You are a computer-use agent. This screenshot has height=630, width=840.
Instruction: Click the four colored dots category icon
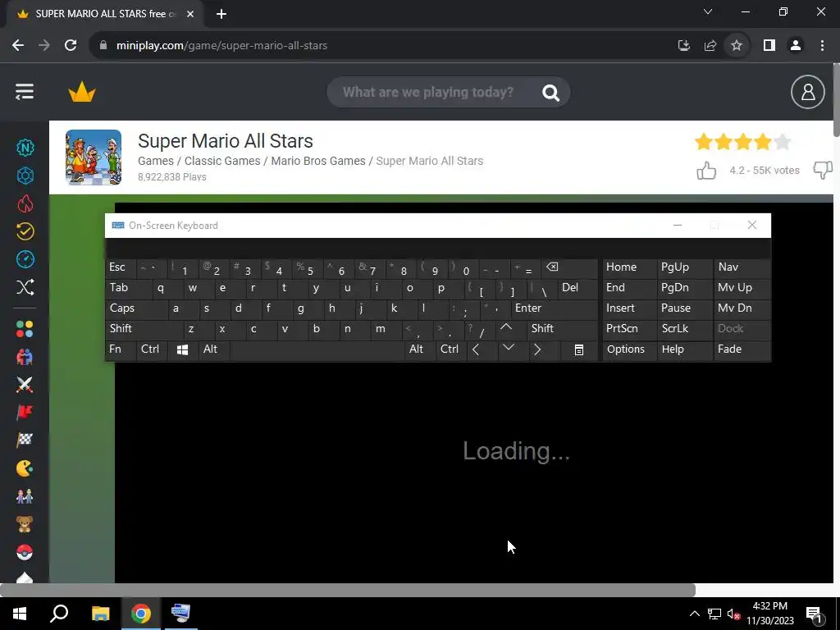click(x=25, y=329)
